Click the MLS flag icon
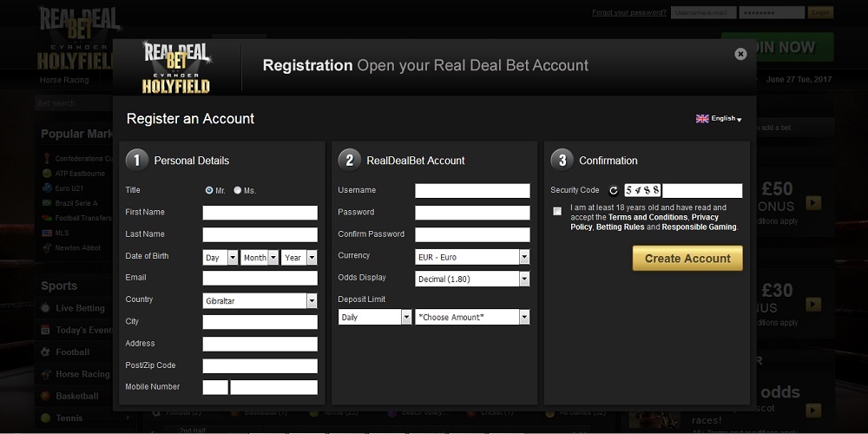Screen dimensions: 868x434 tap(47, 233)
